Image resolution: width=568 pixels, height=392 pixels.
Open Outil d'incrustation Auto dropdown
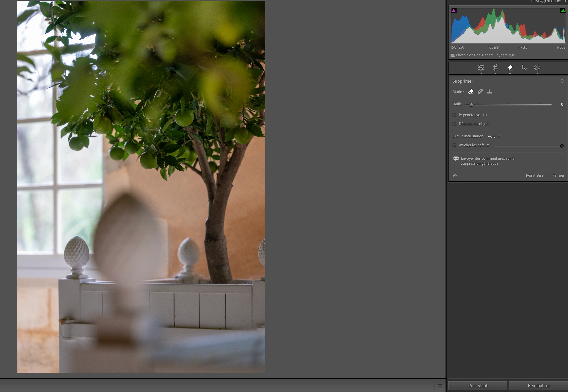494,136
